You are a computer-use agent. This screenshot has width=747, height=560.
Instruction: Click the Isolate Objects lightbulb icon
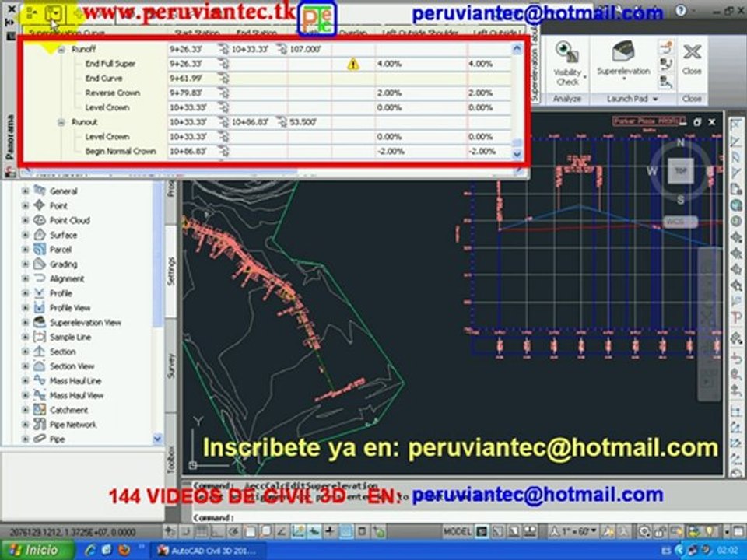710,531
